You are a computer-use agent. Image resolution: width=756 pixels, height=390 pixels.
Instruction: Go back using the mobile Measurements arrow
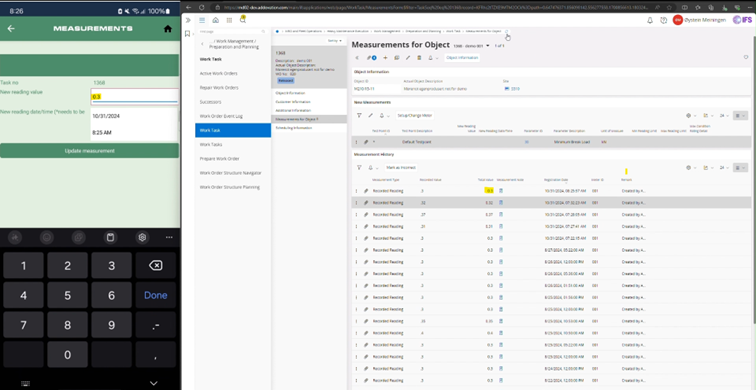tap(11, 28)
